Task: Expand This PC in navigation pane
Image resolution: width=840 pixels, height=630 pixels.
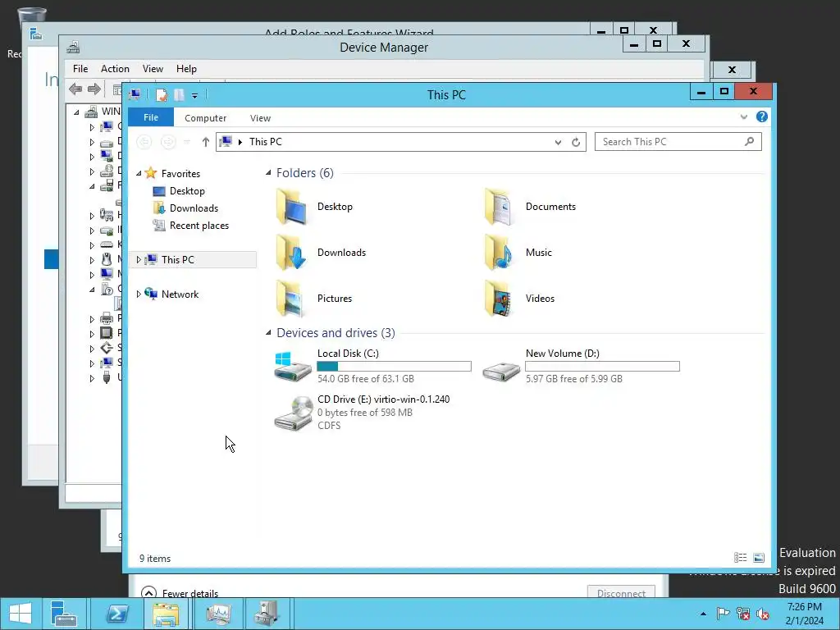Action: click(139, 260)
